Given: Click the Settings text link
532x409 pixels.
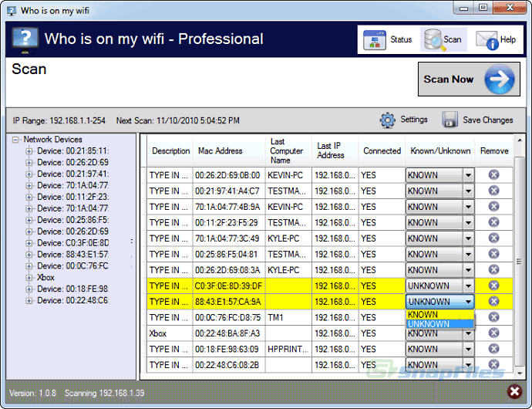Looking at the screenshot, I should (x=414, y=120).
